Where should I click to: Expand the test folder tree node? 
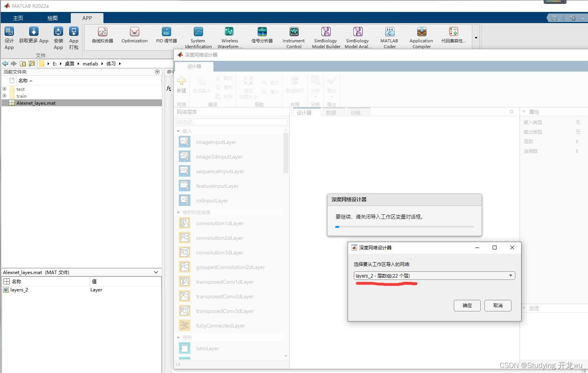5,89
